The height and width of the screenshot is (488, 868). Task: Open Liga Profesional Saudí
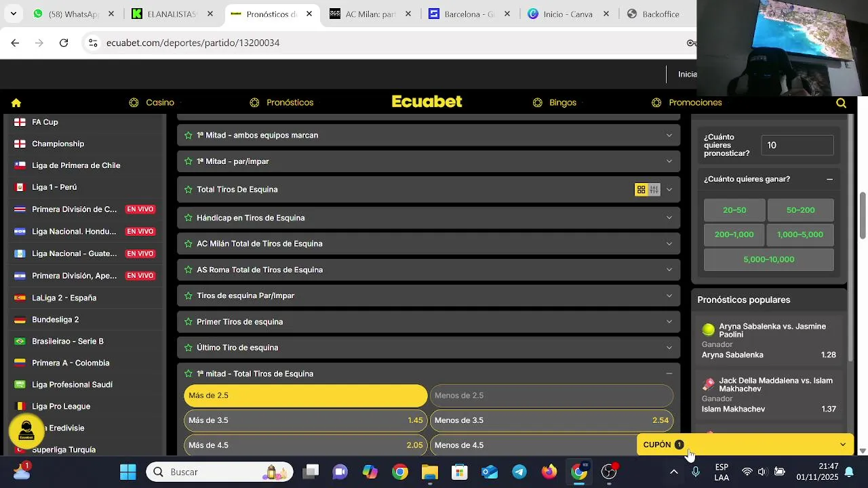click(73, 385)
